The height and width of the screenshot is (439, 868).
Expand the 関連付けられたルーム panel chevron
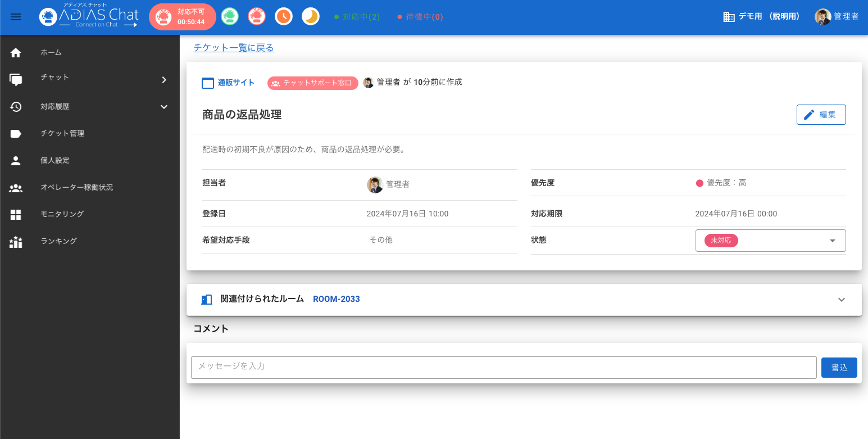[x=841, y=300]
